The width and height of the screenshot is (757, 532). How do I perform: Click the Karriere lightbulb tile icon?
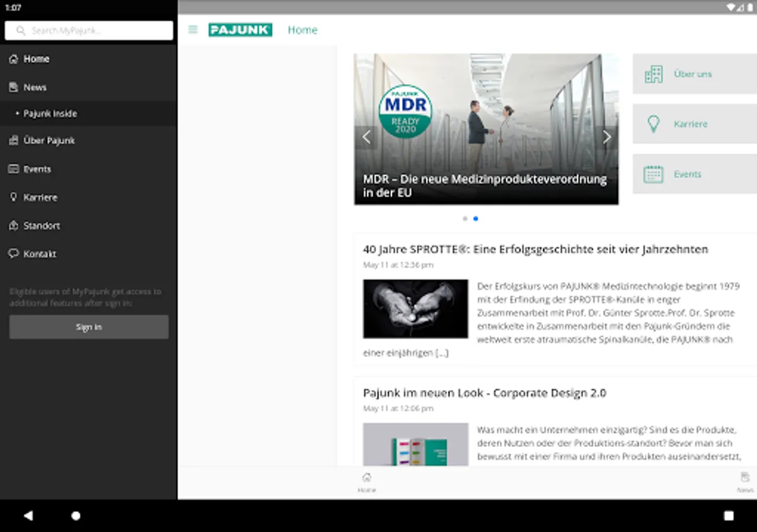[654, 124]
